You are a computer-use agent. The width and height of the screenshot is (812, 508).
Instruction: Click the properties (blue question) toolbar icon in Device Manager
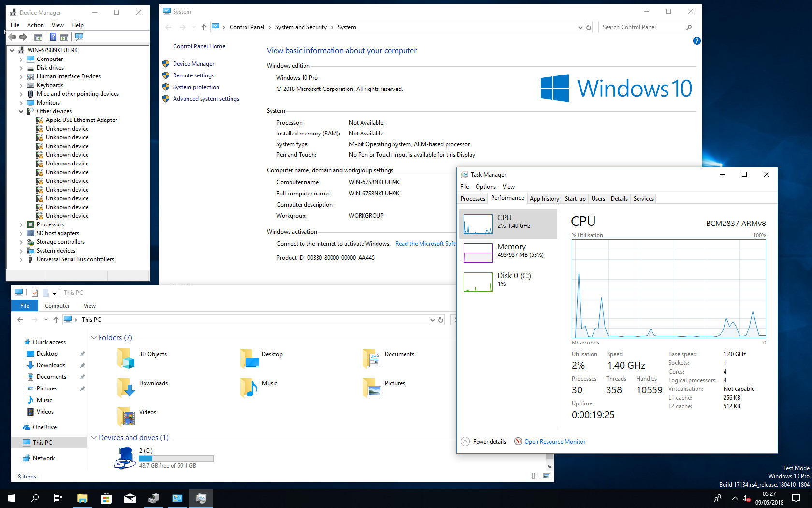(53, 37)
